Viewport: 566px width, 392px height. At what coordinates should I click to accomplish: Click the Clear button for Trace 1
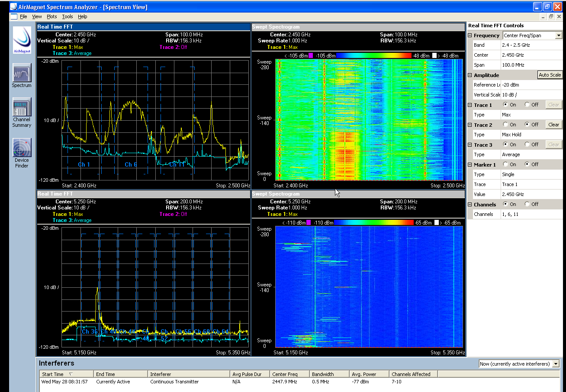[x=553, y=105]
